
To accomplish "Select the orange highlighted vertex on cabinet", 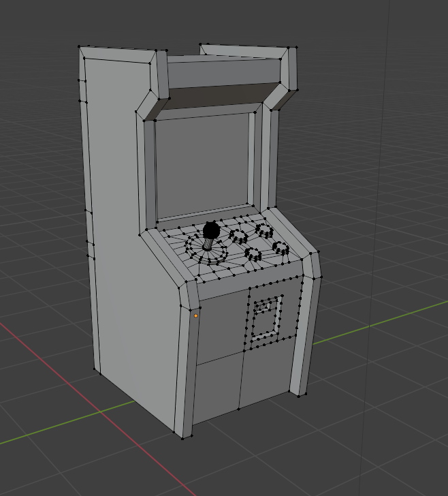I will 195,315.
